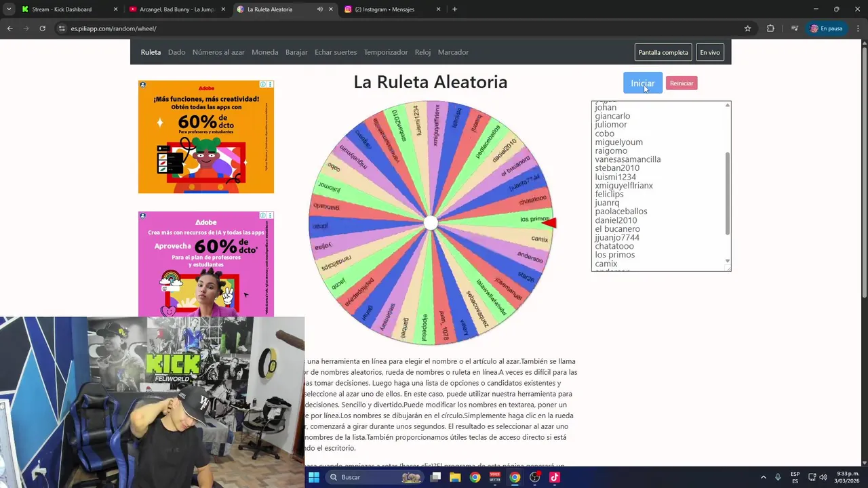Click the taskbar Buscar search box
Screen dimensions: 868x488
[374, 477]
